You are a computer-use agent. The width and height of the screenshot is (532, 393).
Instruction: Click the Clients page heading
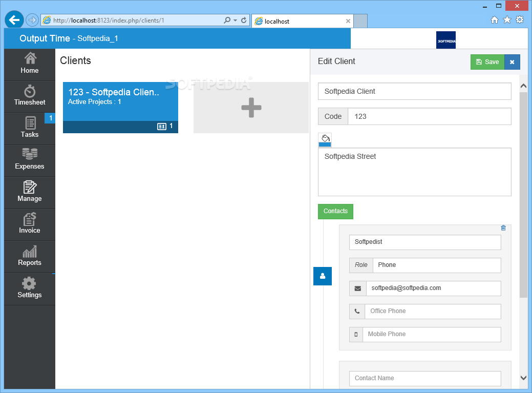coord(75,60)
